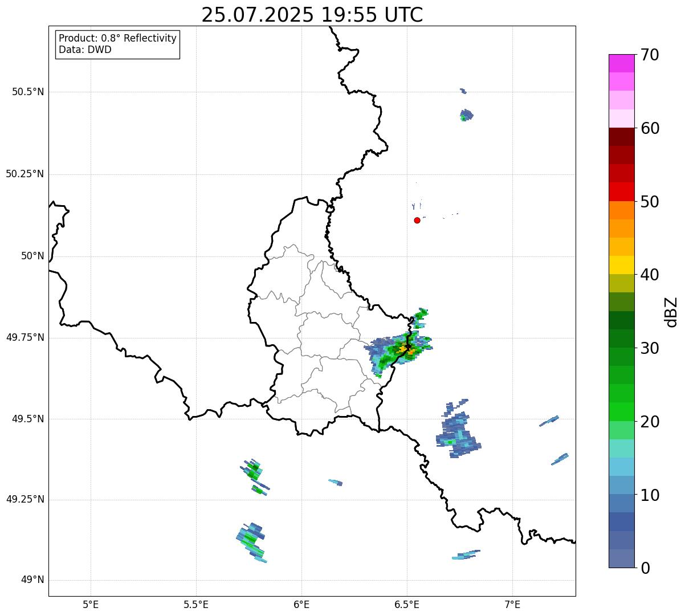Click the latitude label '50°N'
Image resolution: width=685 pixels, height=616 pixels.
(32, 256)
